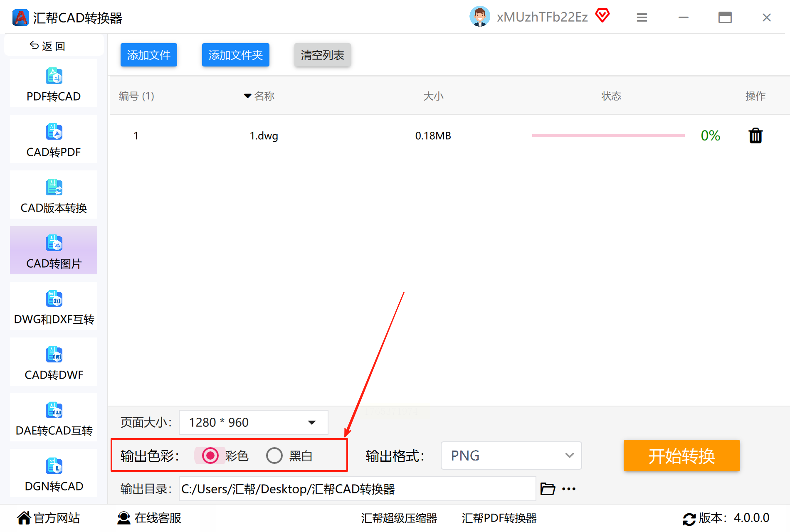Click the 添加文件 button
The image size is (790, 532).
(x=149, y=55)
